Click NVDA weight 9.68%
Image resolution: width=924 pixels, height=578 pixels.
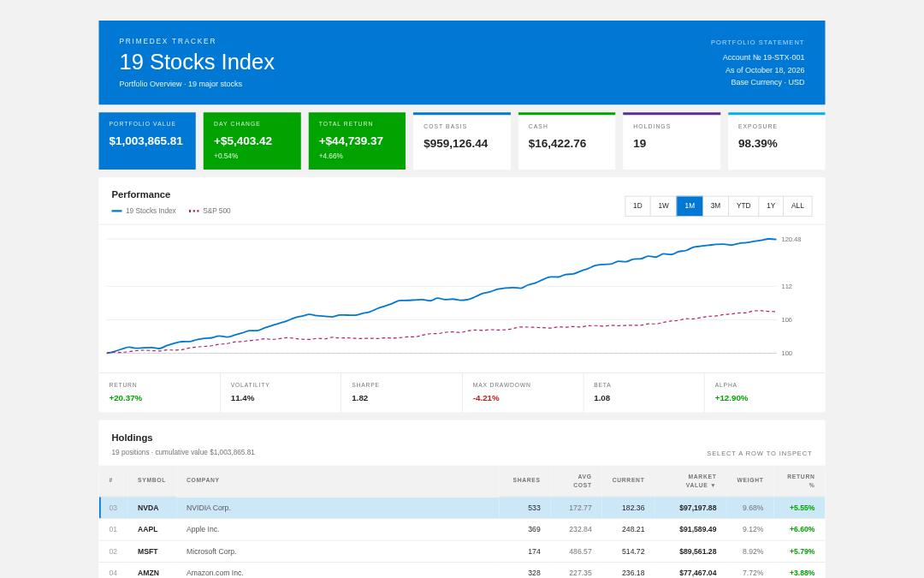point(753,508)
